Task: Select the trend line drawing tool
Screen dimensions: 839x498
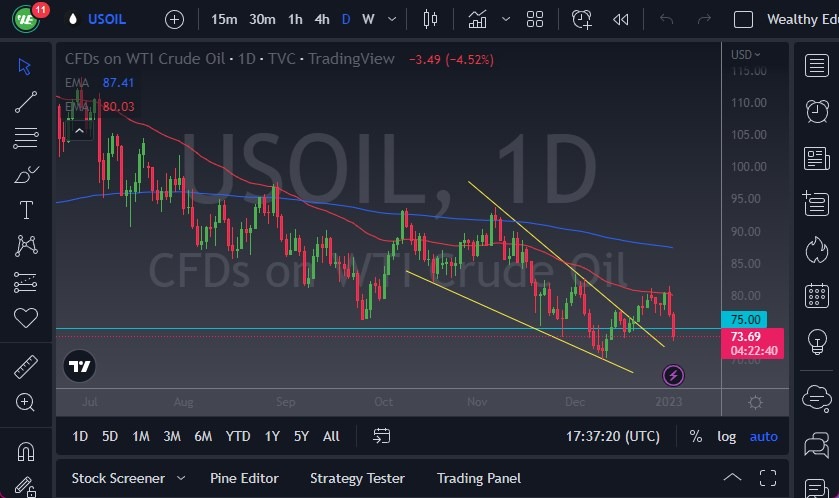Action: 26,101
